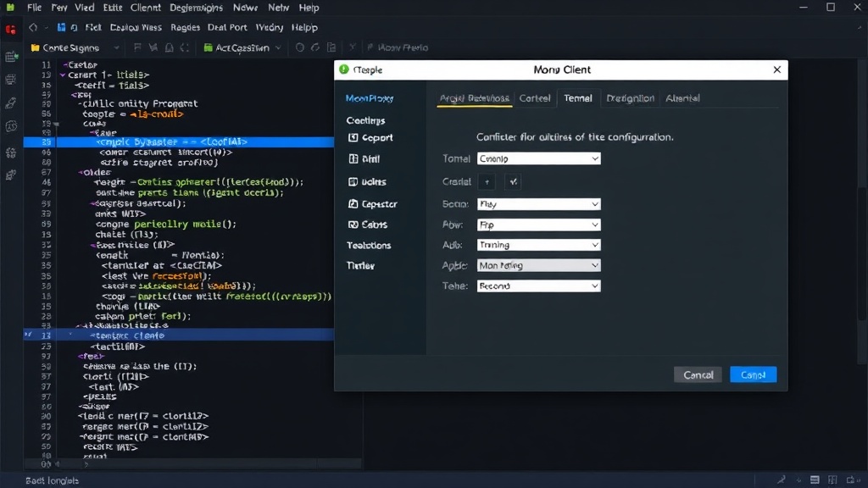868x488 pixels.
Task: Open the dropdown showing Traning
Action: (x=538, y=245)
